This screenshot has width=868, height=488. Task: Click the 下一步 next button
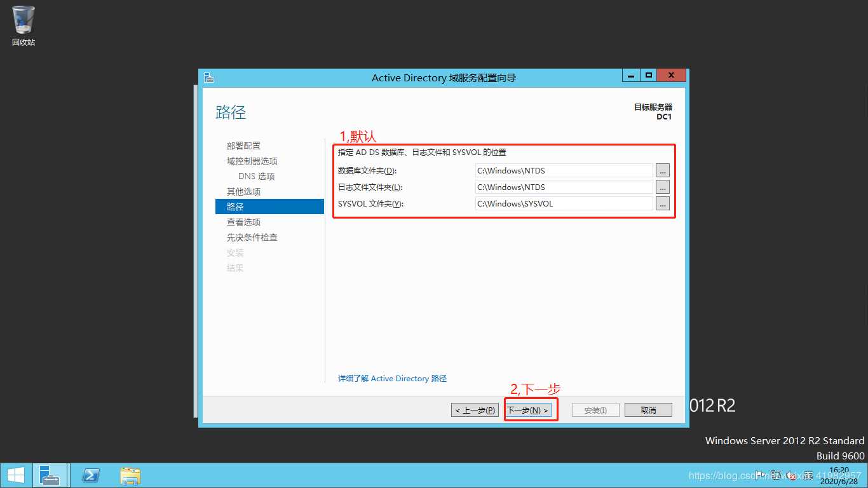click(527, 410)
